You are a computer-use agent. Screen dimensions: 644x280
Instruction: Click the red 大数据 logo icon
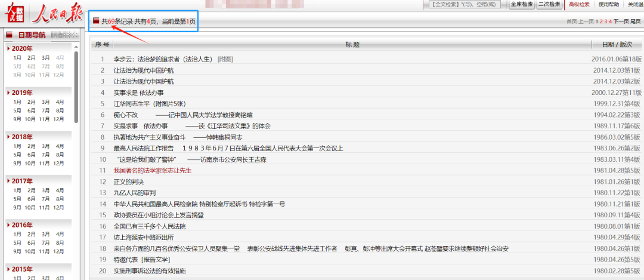(14, 14)
